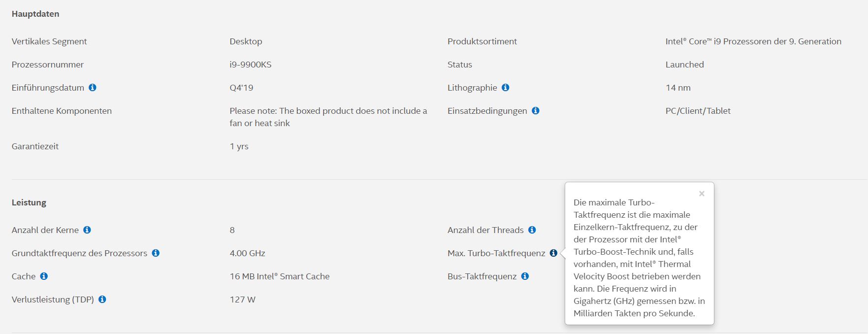Click the tooltip description text

(x=639, y=258)
